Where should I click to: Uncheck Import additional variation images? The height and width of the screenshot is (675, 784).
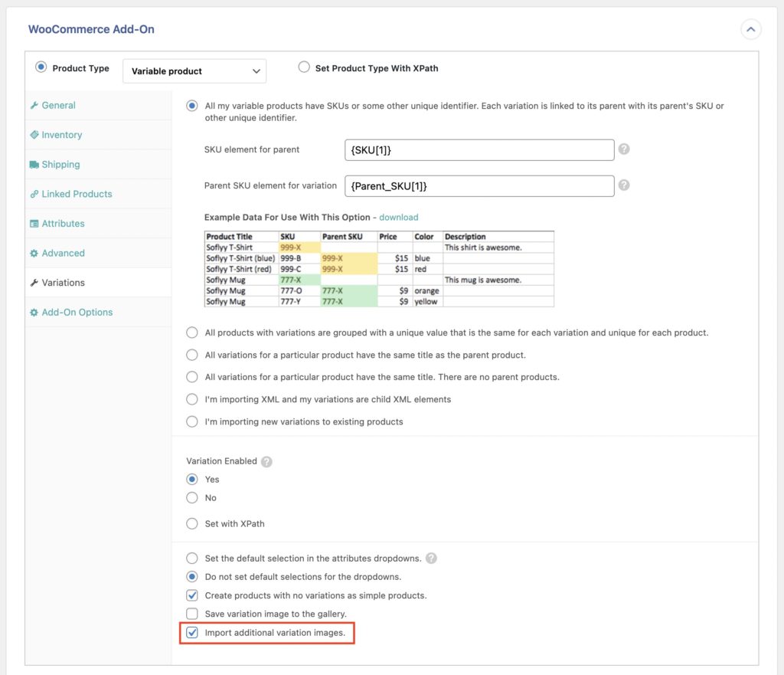[x=192, y=633]
